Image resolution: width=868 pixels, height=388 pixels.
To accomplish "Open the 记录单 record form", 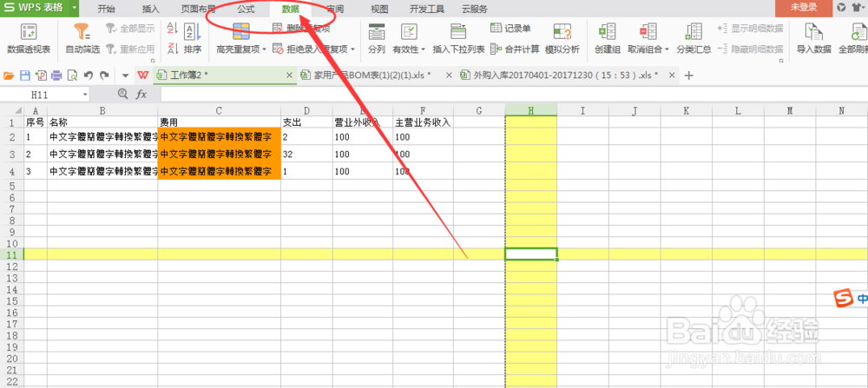I will 510,29.
